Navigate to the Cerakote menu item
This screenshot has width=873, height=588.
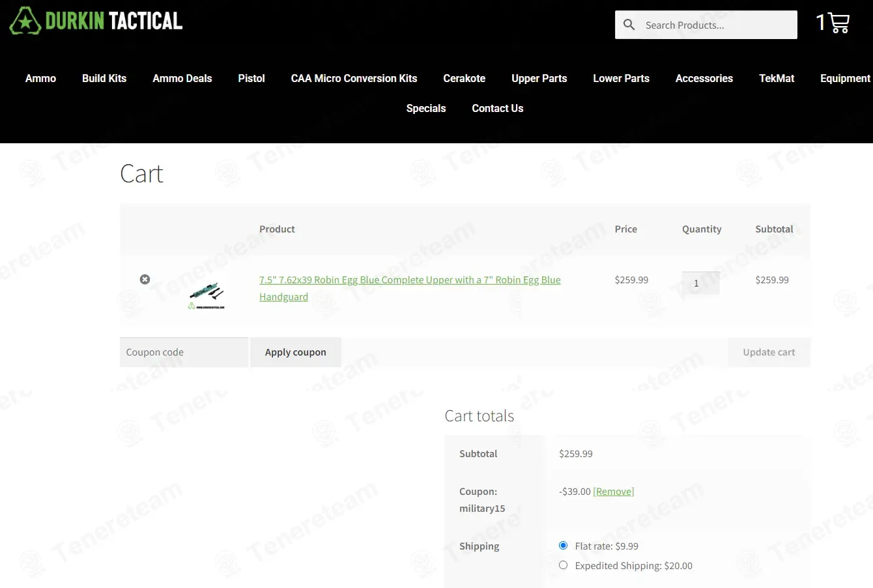tap(464, 78)
